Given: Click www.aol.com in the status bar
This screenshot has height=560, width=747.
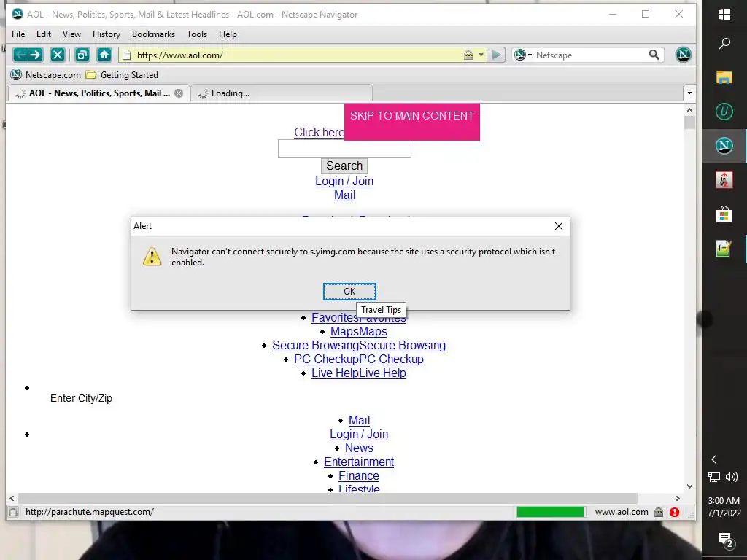Looking at the screenshot, I should click(x=622, y=512).
